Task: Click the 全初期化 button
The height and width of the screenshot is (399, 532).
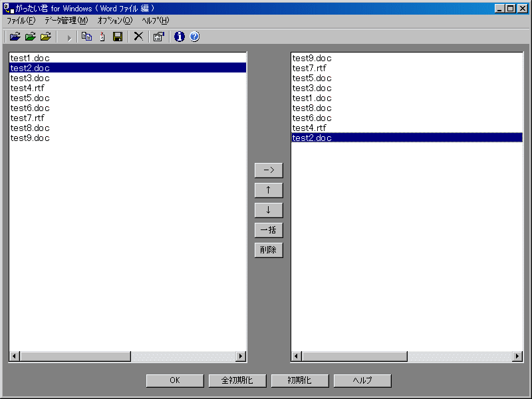Action: [x=237, y=380]
